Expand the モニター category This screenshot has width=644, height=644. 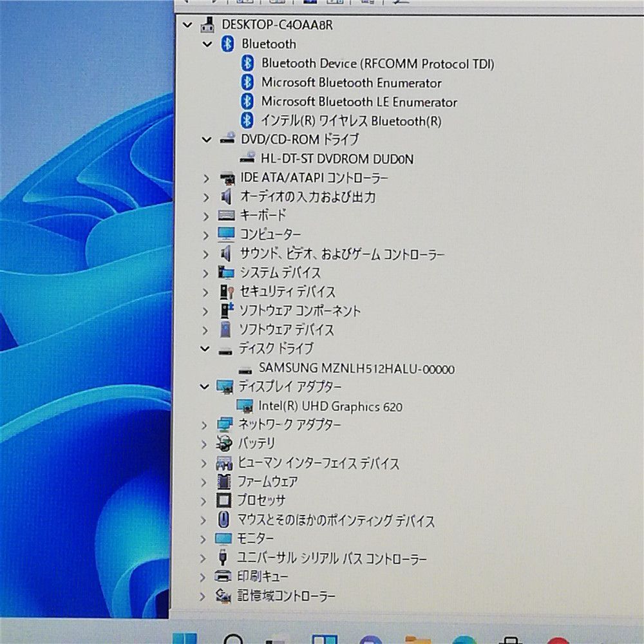(x=203, y=539)
